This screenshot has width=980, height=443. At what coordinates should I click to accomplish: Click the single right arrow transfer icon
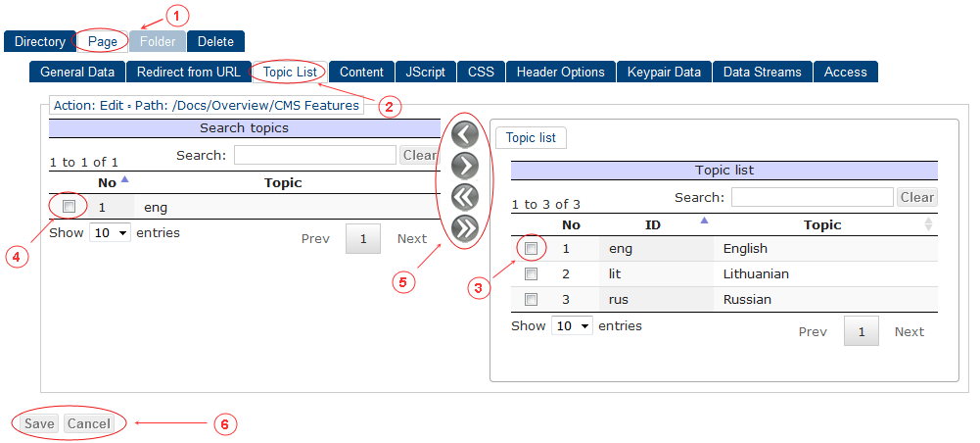coord(465,166)
